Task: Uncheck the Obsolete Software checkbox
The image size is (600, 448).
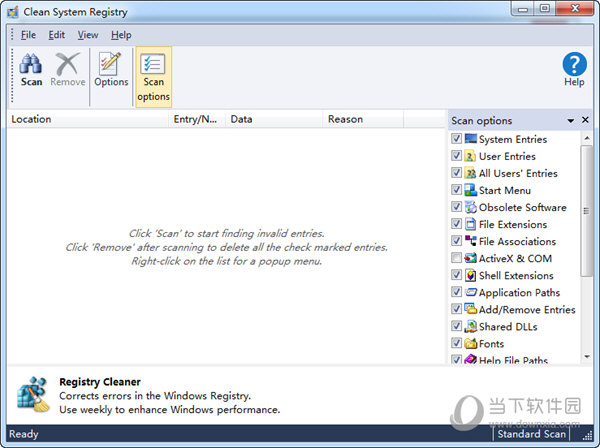Action: [456, 207]
